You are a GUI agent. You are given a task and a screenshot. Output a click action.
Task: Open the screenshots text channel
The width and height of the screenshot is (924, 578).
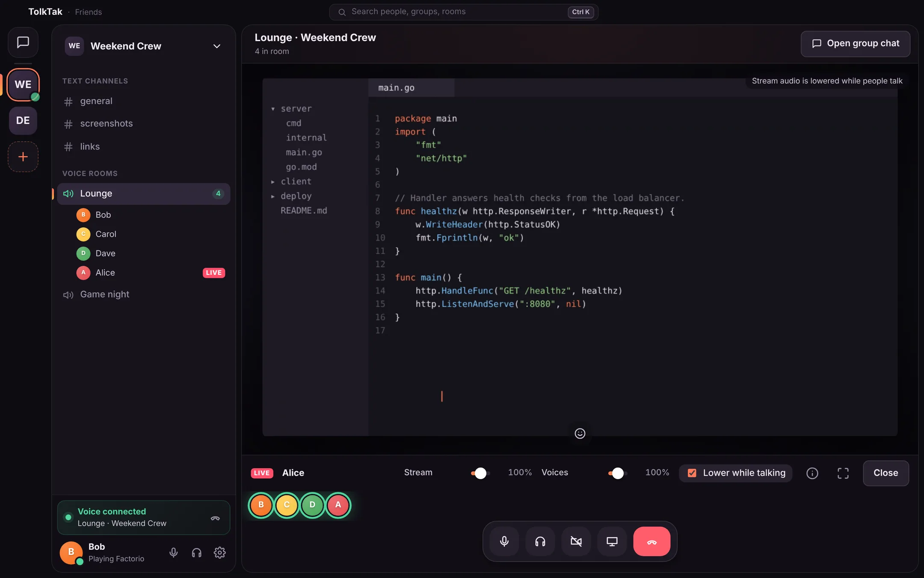pyautogui.click(x=144, y=124)
